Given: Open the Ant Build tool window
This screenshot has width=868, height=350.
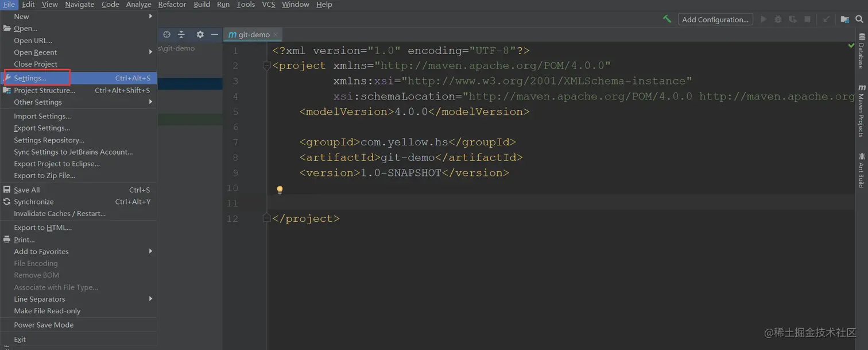Looking at the screenshot, I should tap(861, 170).
